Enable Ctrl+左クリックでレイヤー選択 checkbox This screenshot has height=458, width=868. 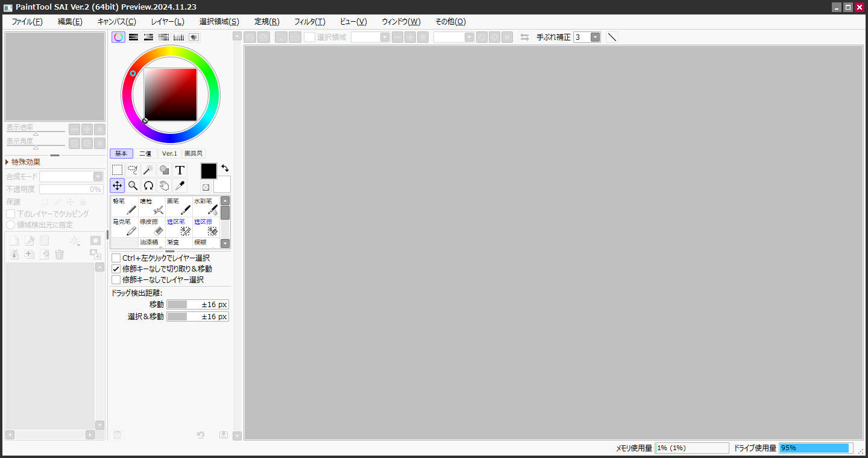tap(116, 258)
